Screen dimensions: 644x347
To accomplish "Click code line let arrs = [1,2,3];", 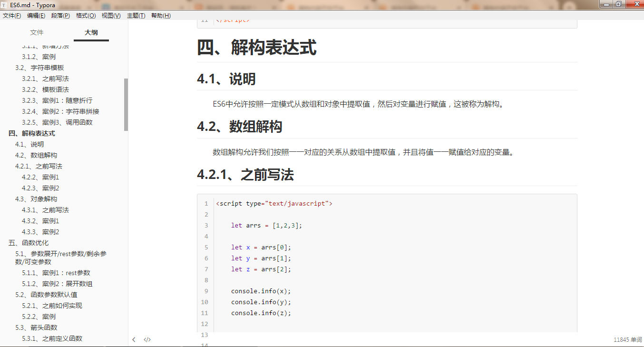I will click(267, 226).
